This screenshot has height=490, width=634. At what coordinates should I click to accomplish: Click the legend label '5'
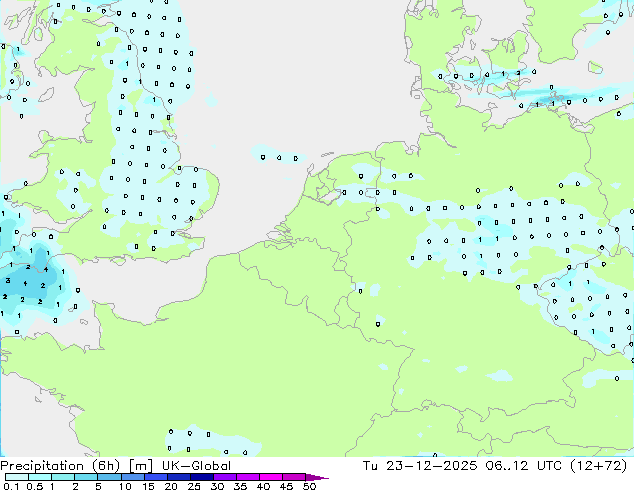(x=98, y=486)
